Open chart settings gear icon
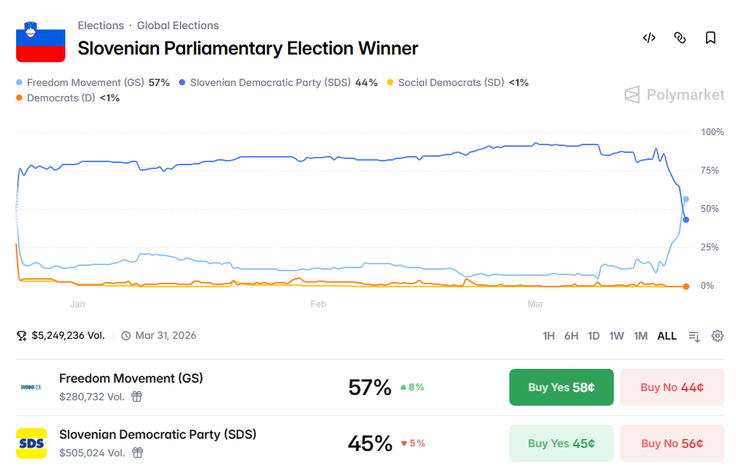The image size is (736, 471). 717,336
